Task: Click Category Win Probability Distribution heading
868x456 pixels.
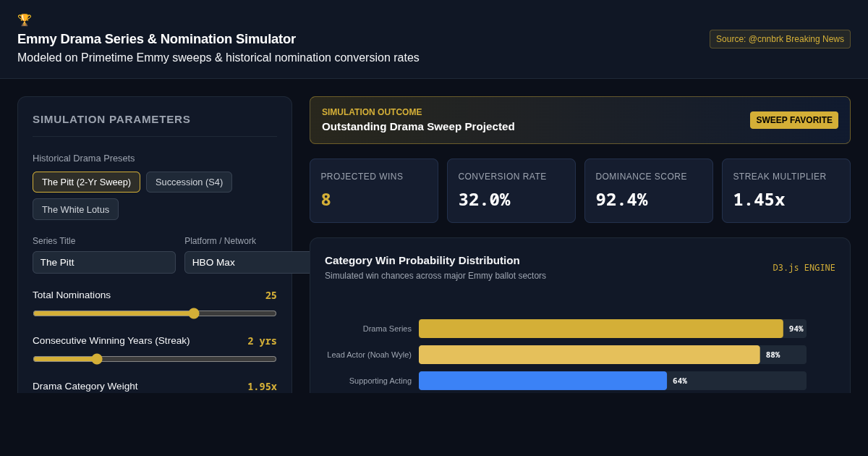Action: [x=422, y=261]
